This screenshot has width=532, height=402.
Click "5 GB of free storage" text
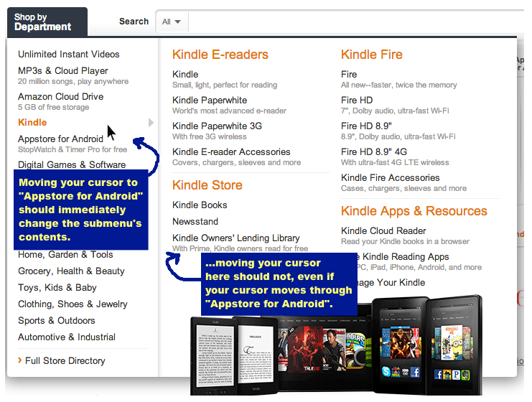point(54,107)
